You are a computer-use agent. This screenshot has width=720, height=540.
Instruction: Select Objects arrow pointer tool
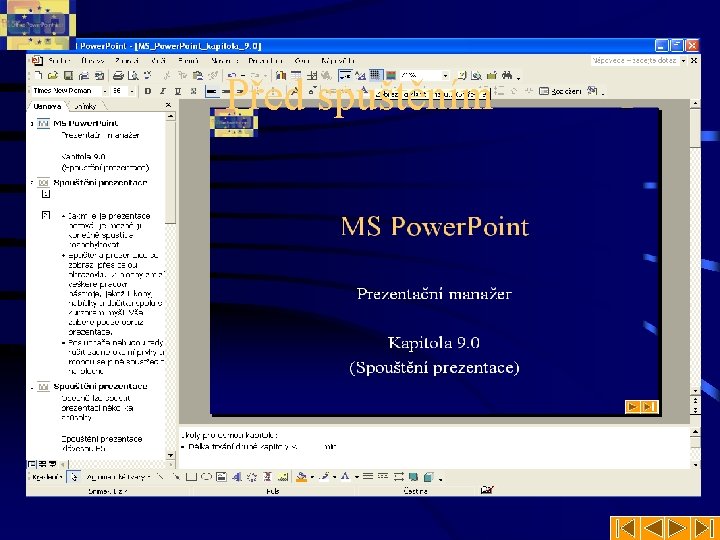pos(73,477)
